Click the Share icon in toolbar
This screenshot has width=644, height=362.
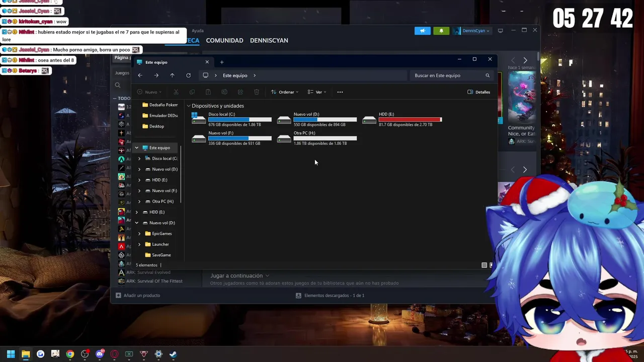240,92
